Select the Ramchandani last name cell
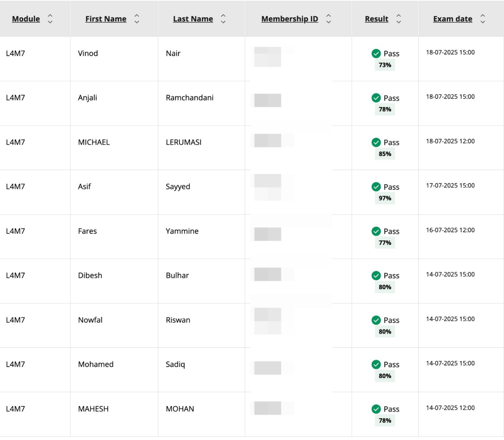 coord(190,98)
